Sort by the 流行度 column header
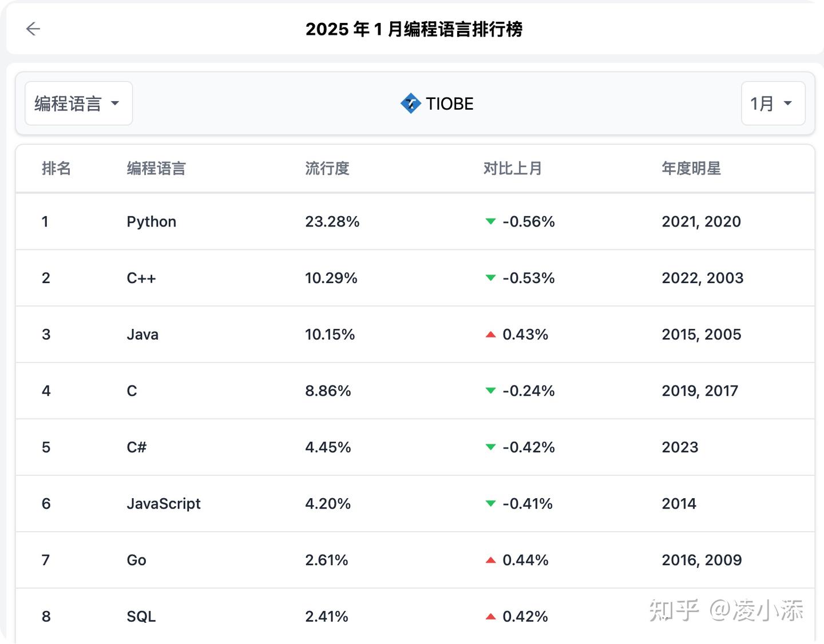The image size is (824, 644). [327, 168]
